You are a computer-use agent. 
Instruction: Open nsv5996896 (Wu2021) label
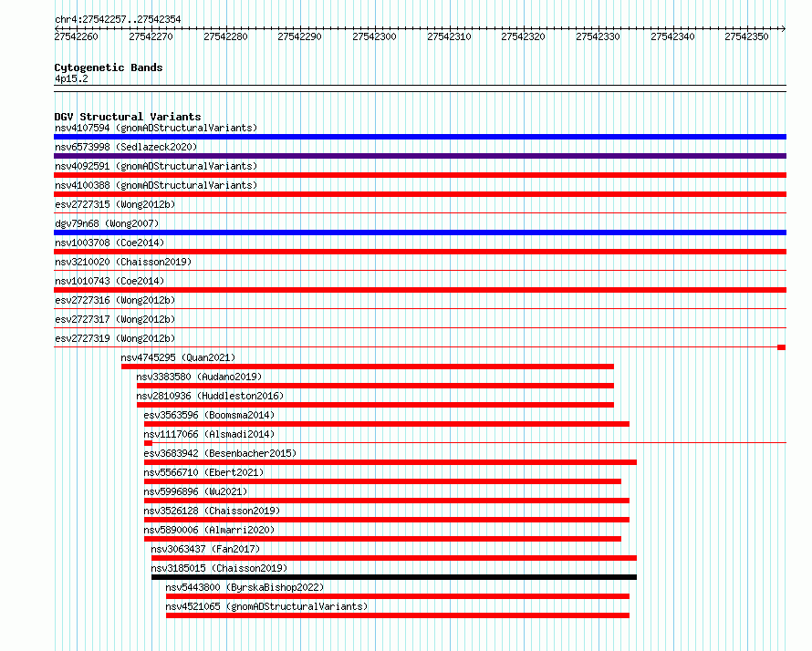click(196, 491)
